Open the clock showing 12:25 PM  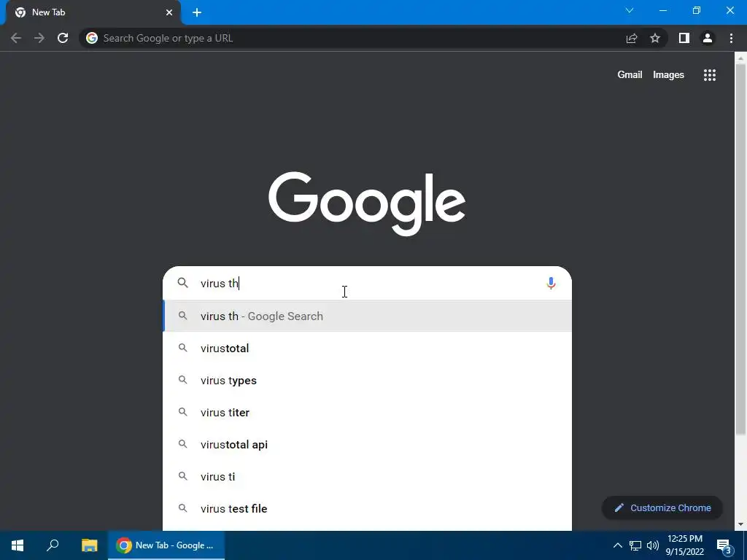tap(684, 545)
